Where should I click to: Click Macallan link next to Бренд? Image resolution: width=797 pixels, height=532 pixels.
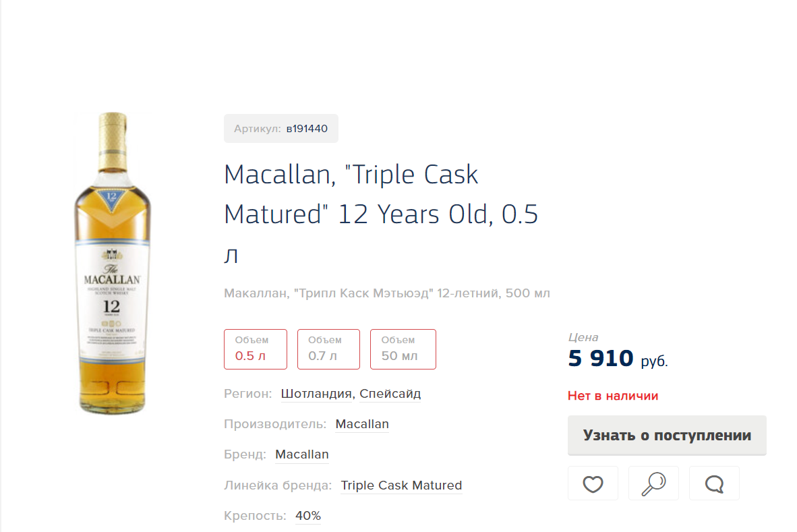click(x=302, y=454)
